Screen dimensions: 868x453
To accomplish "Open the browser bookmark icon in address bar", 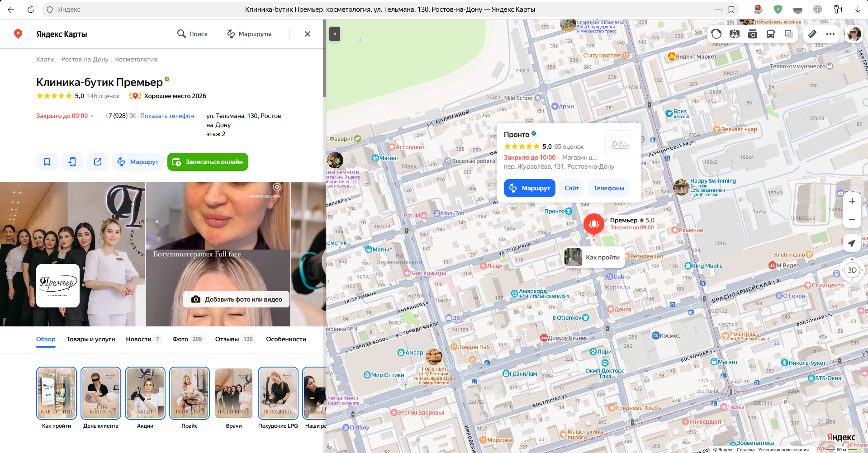I will (x=731, y=9).
